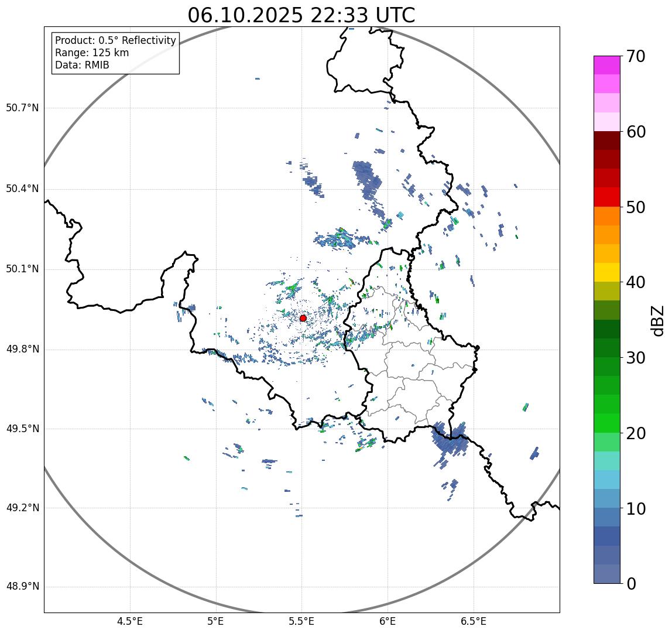The image size is (672, 633).
Task: Click the dark red colorbar segment below 60
Action: pos(607,141)
